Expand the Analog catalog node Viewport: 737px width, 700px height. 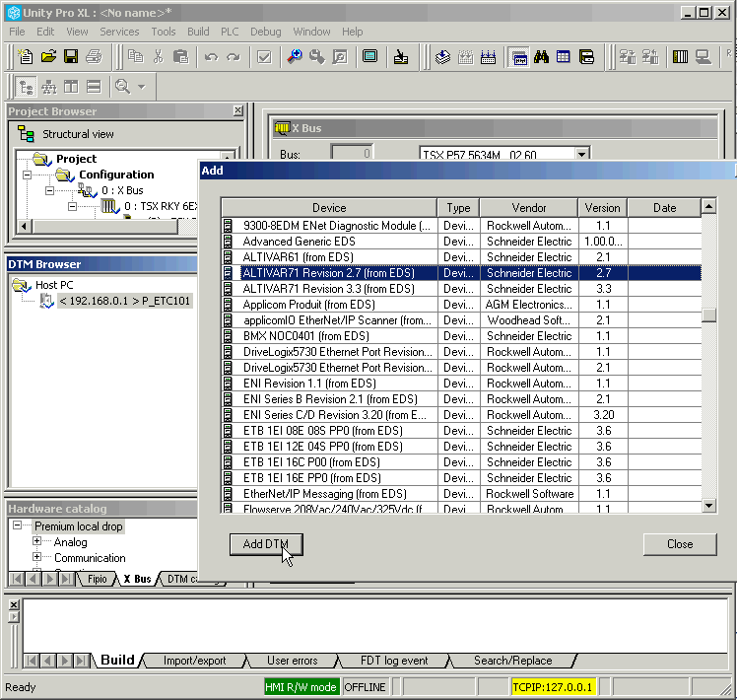tap(36, 541)
